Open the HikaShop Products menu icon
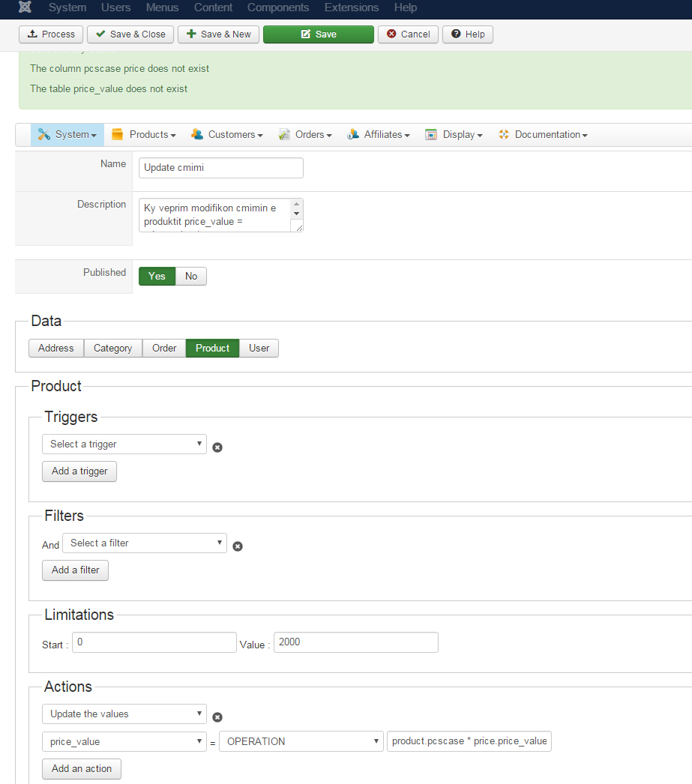692x784 pixels. point(117,135)
